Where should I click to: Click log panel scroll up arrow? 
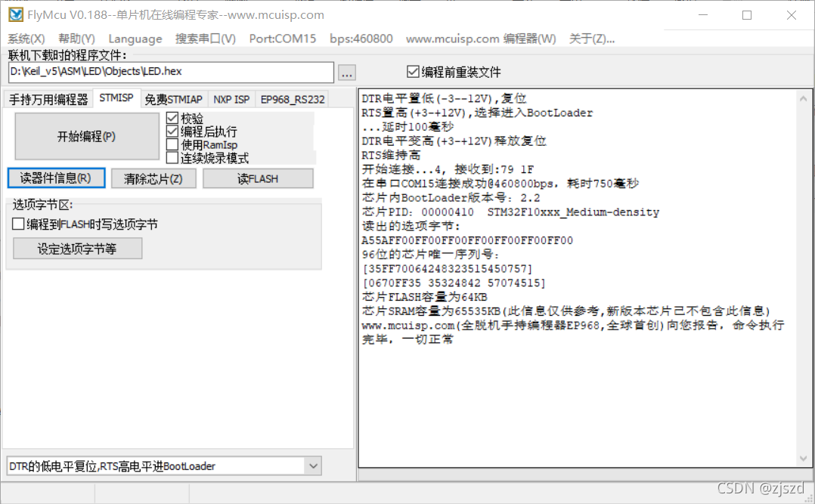pyautogui.click(x=803, y=98)
